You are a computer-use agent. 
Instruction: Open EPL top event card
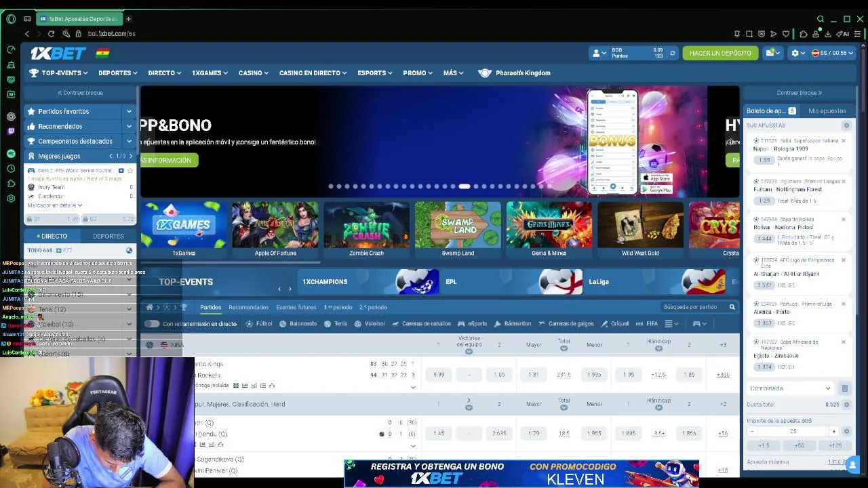512,282
